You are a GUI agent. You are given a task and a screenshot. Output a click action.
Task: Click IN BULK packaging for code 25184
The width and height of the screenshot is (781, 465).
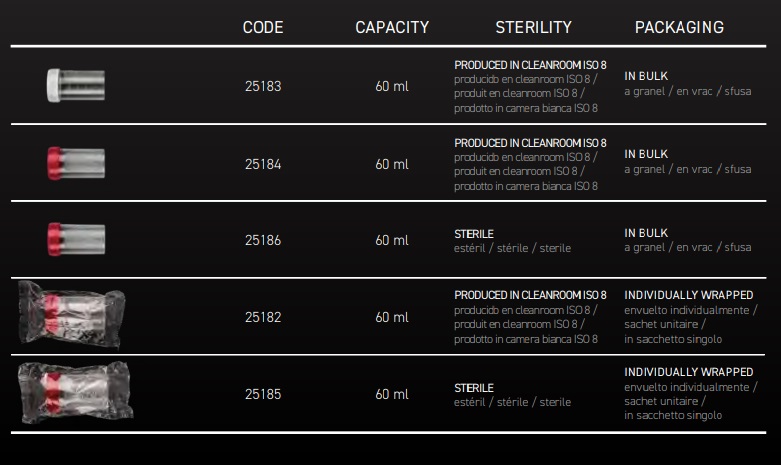646,154
